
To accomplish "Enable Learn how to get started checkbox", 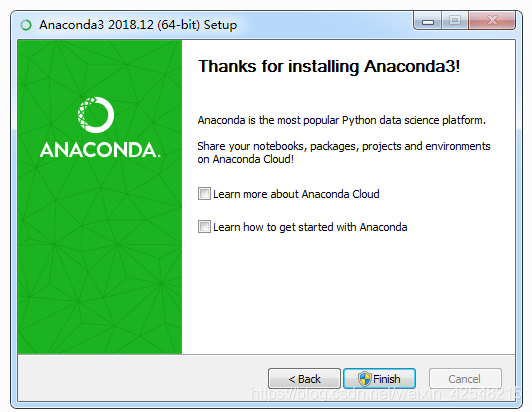I will click(x=204, y=227).
